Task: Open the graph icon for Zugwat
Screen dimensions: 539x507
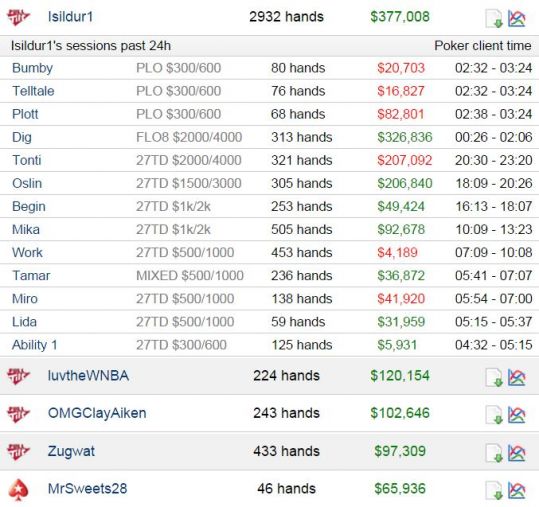Action: coord(517,453)
